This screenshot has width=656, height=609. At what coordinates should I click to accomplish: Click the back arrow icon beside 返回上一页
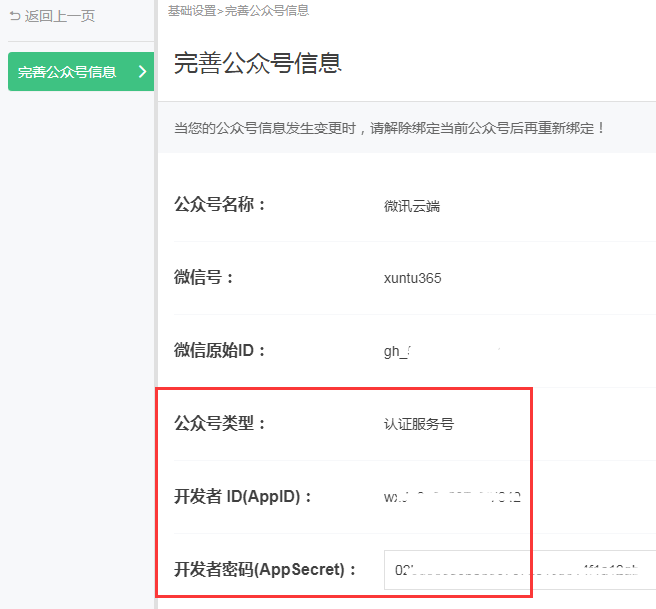click(x=14, y=16)
